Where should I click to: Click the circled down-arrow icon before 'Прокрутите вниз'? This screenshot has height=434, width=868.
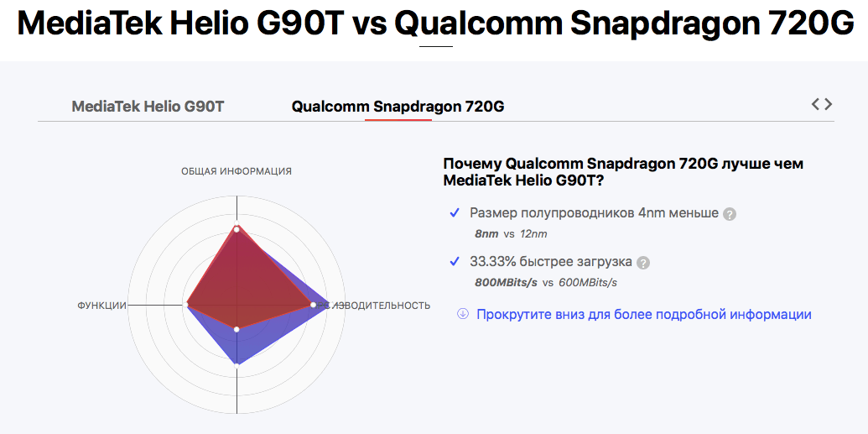pos(462,314)
